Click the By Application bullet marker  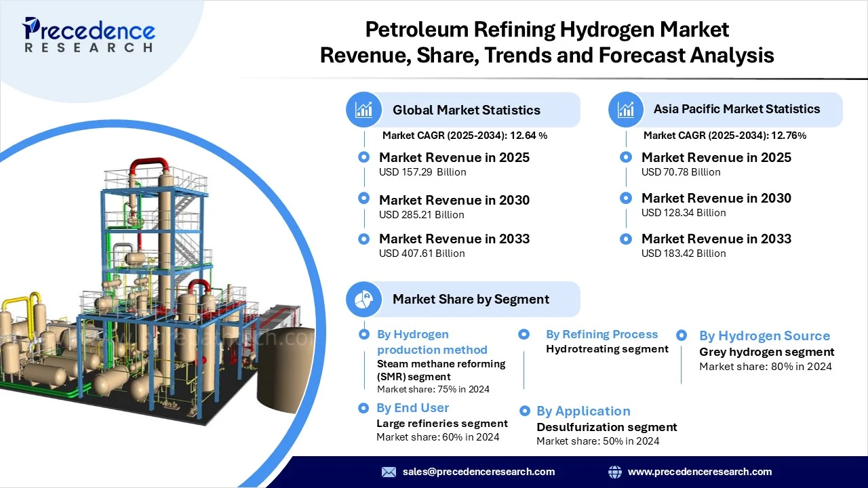[524, 411]
